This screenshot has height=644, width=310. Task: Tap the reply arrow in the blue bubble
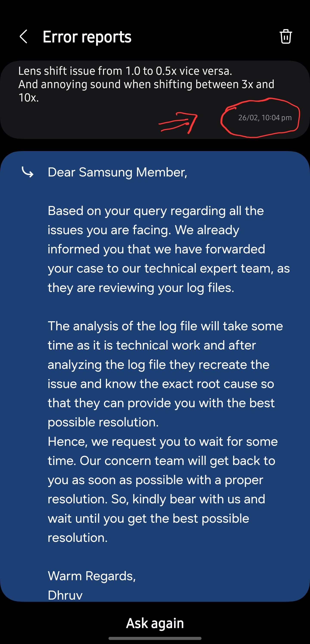tap(28, 173)
